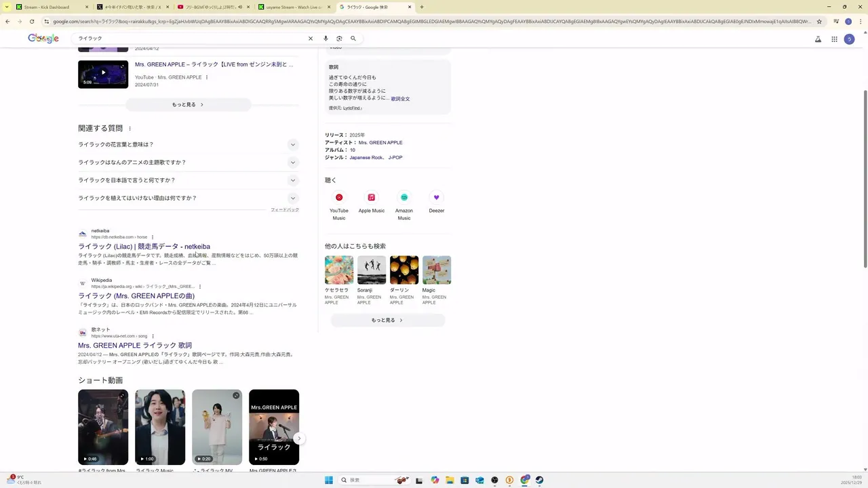This screenshot has width=868, height=488.
Task: Expand question ライラックの花言葉と意味は？
Action: pyautogui.click(x=189, y=144)
